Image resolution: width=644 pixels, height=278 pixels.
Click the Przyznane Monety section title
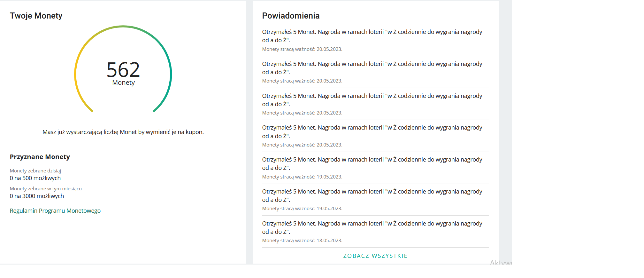coord(40,157)
